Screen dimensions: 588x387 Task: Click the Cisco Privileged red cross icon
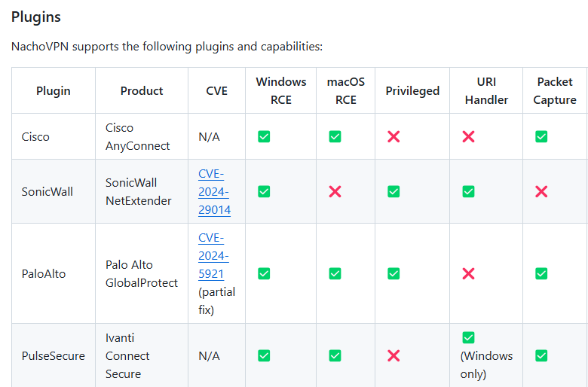pos(394,136)
